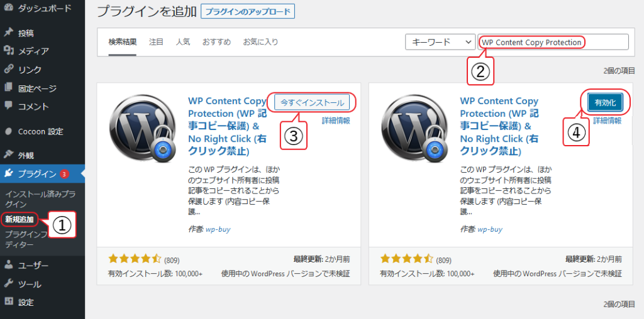
Task: Click the page icon beside 固定ページ
Action: pyautogui.click(x=8, y=88)
